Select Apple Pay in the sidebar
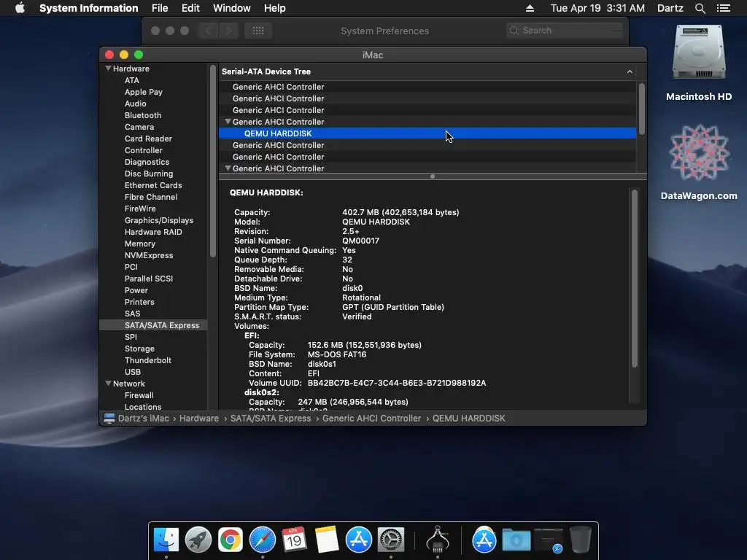This screenshot has height=560, width=747. 144,92
